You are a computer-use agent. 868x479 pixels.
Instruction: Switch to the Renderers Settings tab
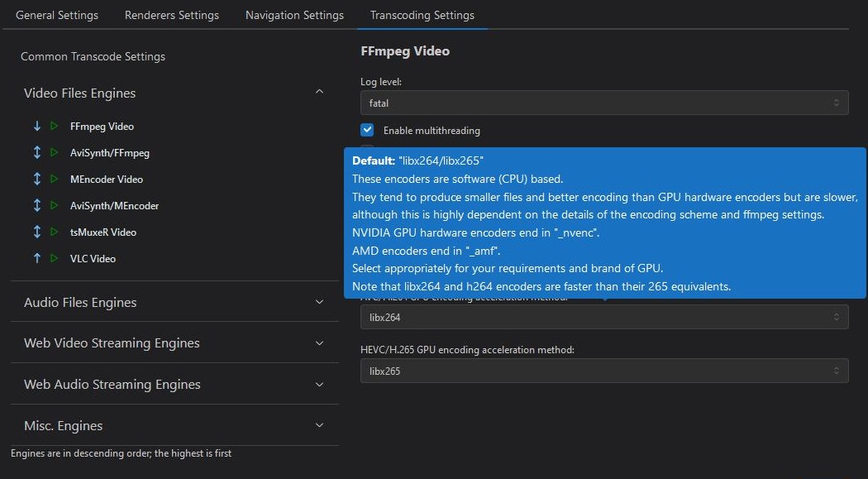click(172, 15)
